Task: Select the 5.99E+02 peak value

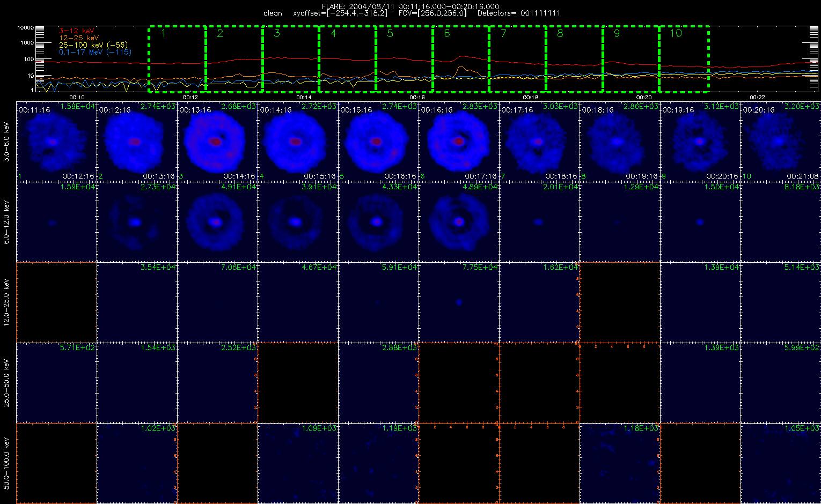Action: click(802, 347)
